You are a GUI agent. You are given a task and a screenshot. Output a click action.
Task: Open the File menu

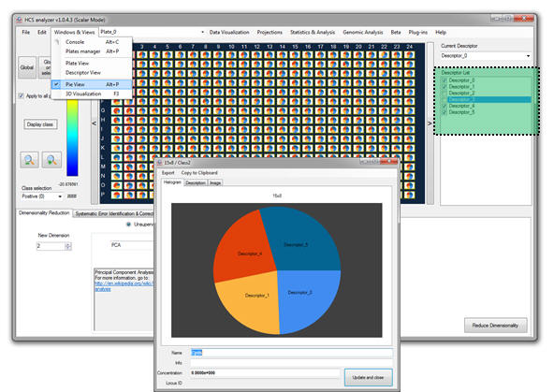pos(26,32)
